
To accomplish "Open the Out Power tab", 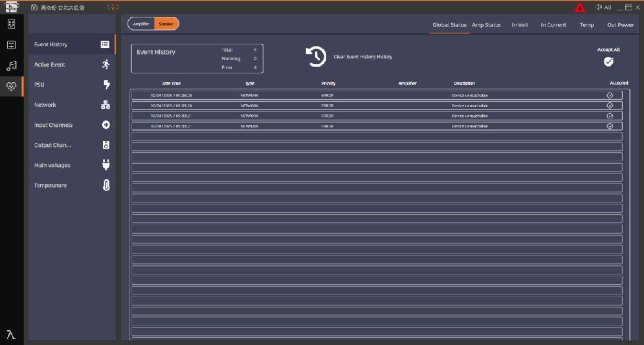I will tap(620, 25).
